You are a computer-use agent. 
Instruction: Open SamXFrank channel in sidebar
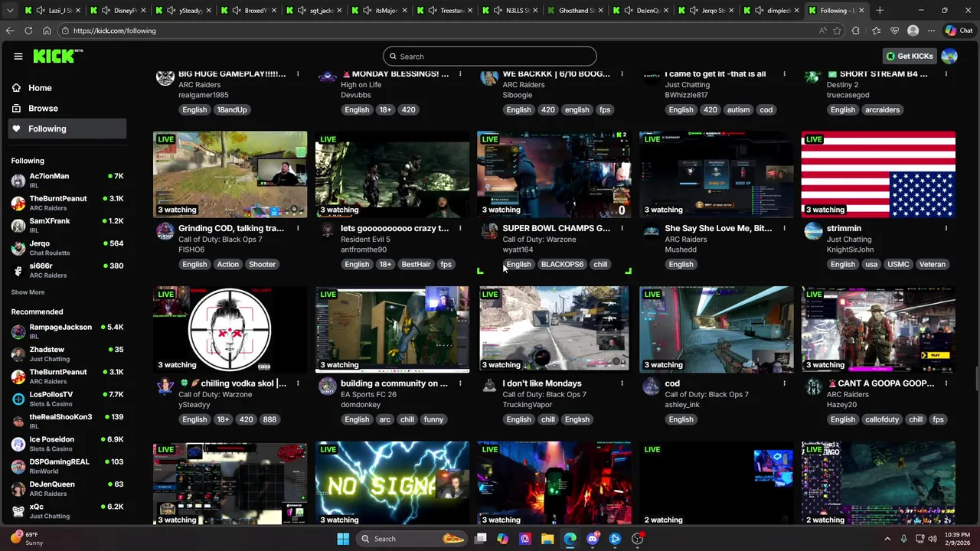pyautogui.click(x=67, y=226)
